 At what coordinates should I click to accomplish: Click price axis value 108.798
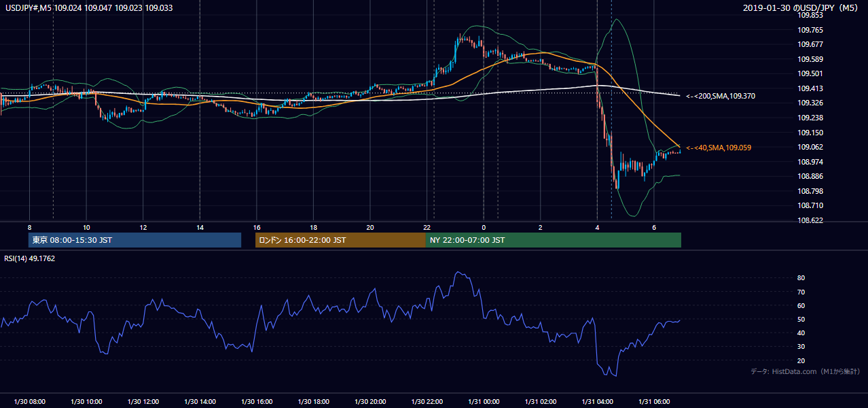pyautogui.click(x=810, y=191)
